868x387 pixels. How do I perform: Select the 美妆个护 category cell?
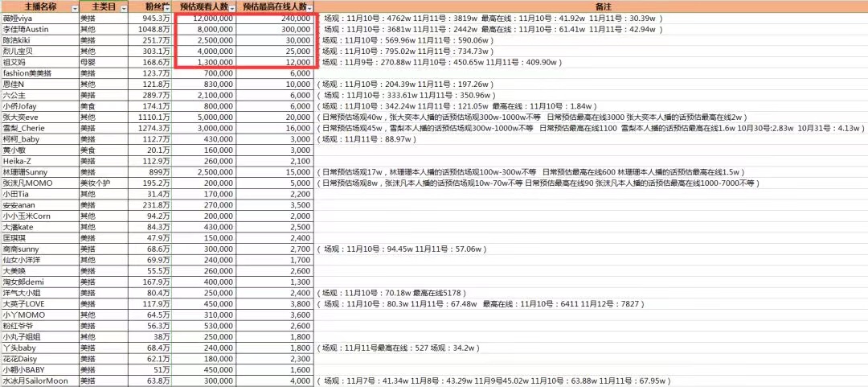click(x=104, y=183)
